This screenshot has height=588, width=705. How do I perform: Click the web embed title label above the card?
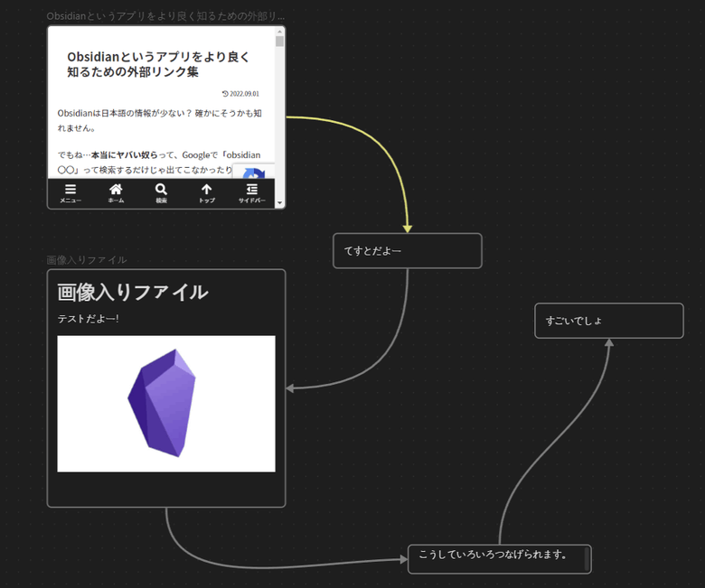[165, 16]
